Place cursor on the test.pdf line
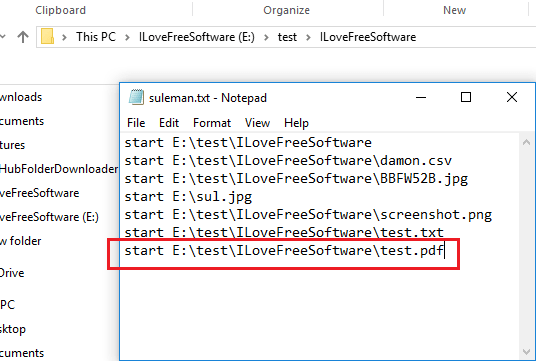 [x=284, y=251]
